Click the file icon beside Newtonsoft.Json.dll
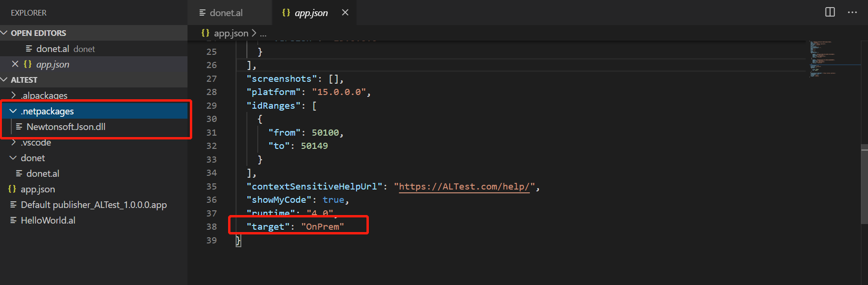Viewport: 868px width, 285px height. click(19, 127)
